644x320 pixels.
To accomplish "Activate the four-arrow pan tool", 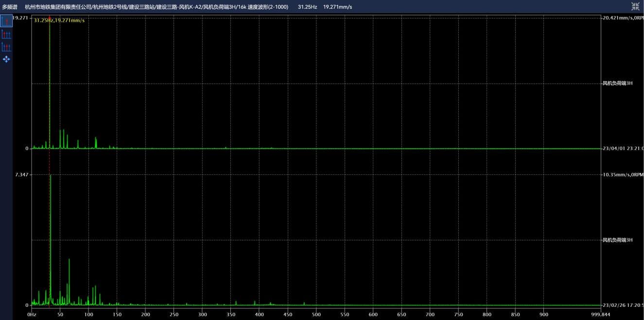I will 6,59.
